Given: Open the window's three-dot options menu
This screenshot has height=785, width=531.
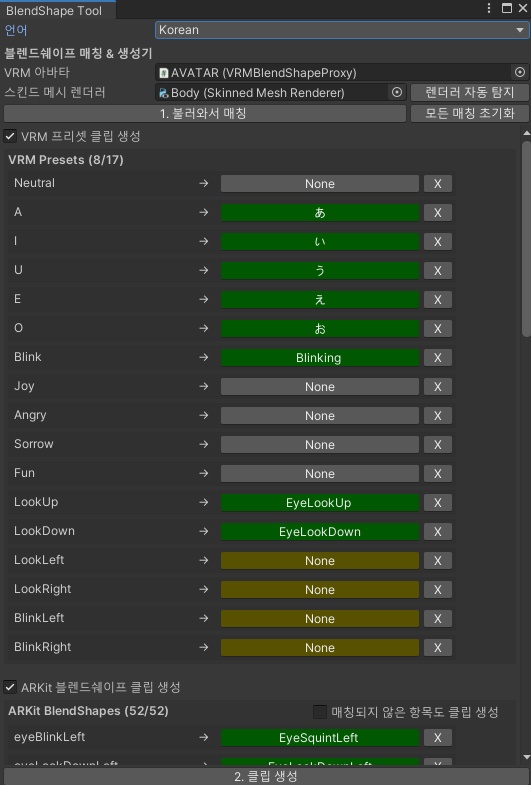Looking at the screenshot, I should [x=489, y=9].
